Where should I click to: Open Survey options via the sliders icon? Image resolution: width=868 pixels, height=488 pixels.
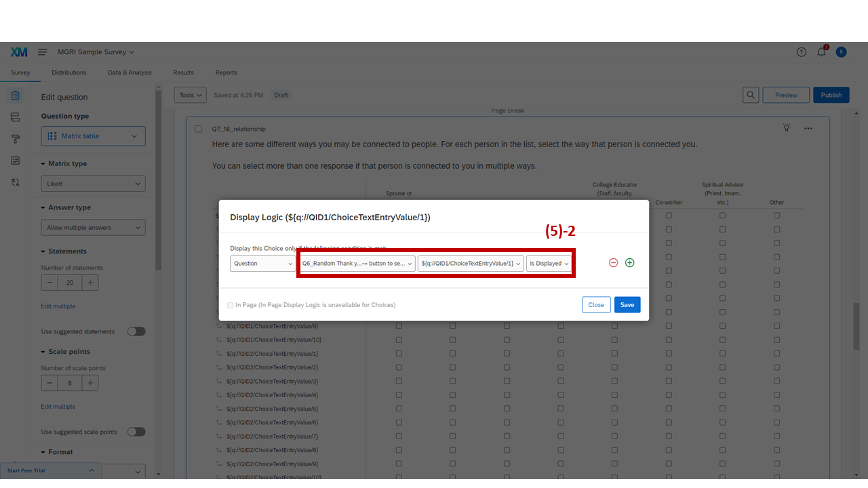(16, 160)
